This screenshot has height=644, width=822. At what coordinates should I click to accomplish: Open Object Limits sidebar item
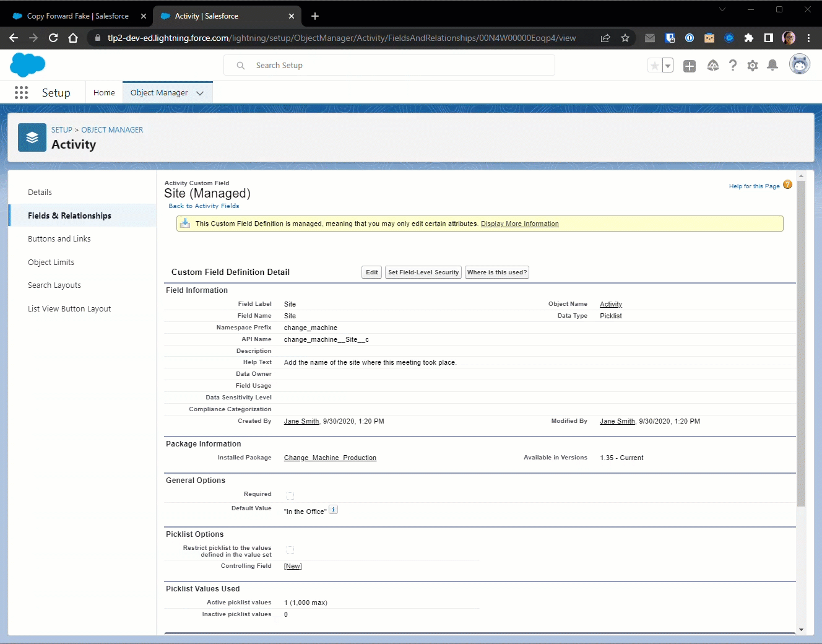click(51, 263)
